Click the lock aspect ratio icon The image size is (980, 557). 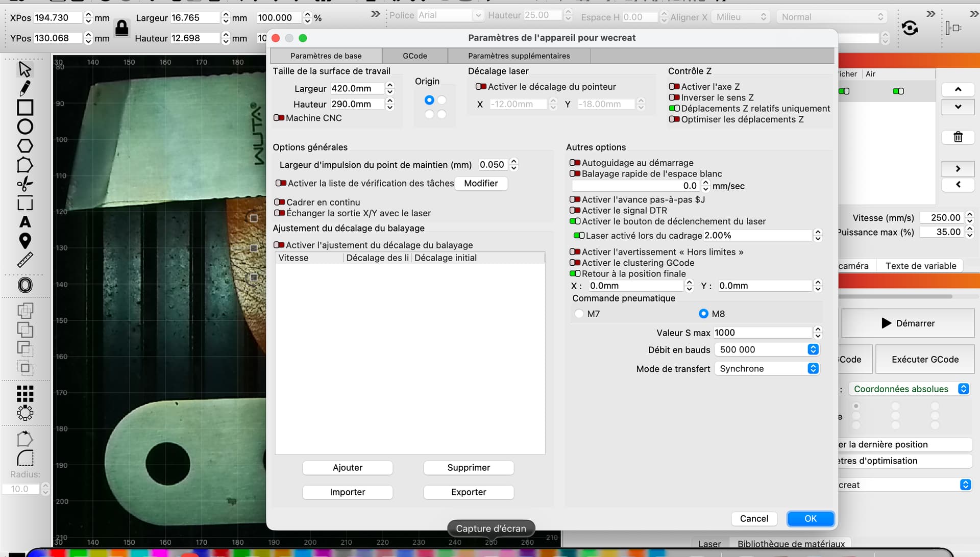point(121,28)
